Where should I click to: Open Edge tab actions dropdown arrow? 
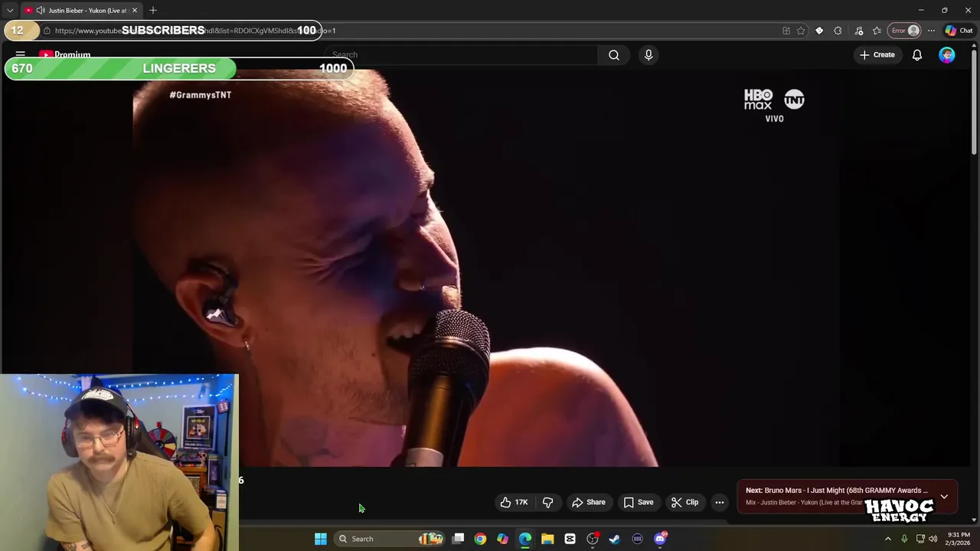[10, 10]
